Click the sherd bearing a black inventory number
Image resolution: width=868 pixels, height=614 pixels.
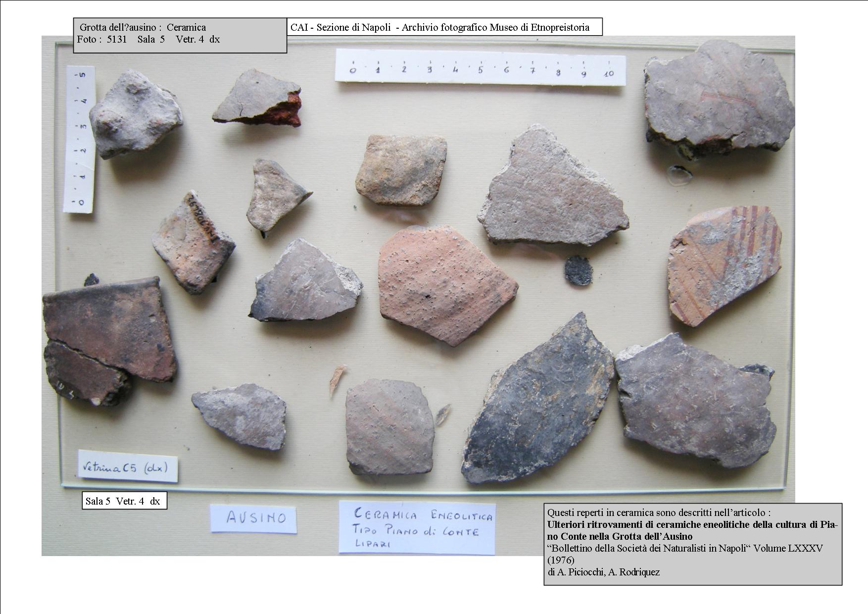coord(193,243)
